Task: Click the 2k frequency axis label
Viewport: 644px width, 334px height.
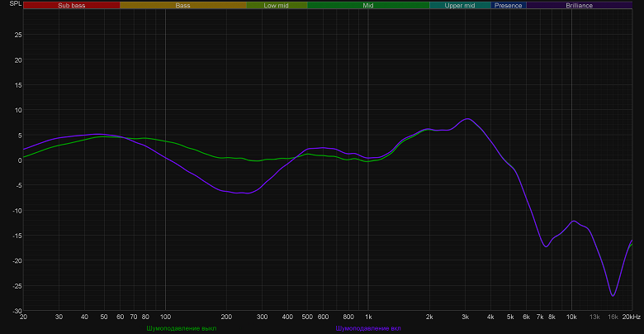Action: point(429,317)
